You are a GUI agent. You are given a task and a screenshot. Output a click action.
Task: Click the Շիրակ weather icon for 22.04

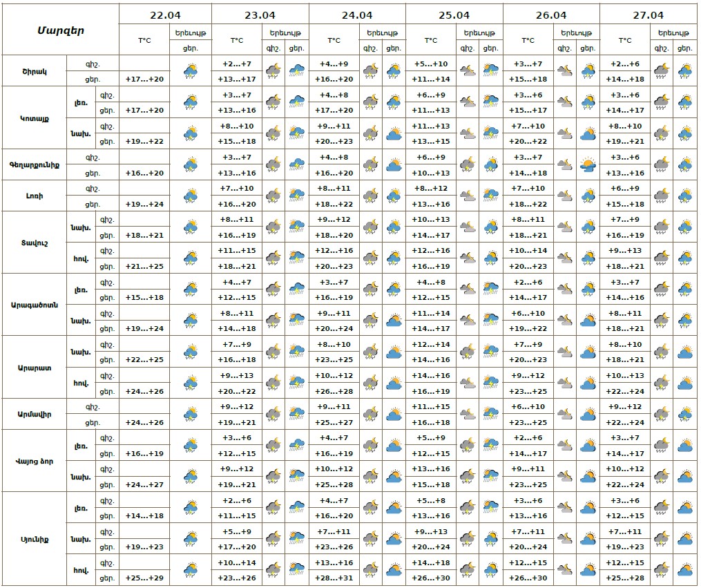pyautogui.click(x=191, y=70)
